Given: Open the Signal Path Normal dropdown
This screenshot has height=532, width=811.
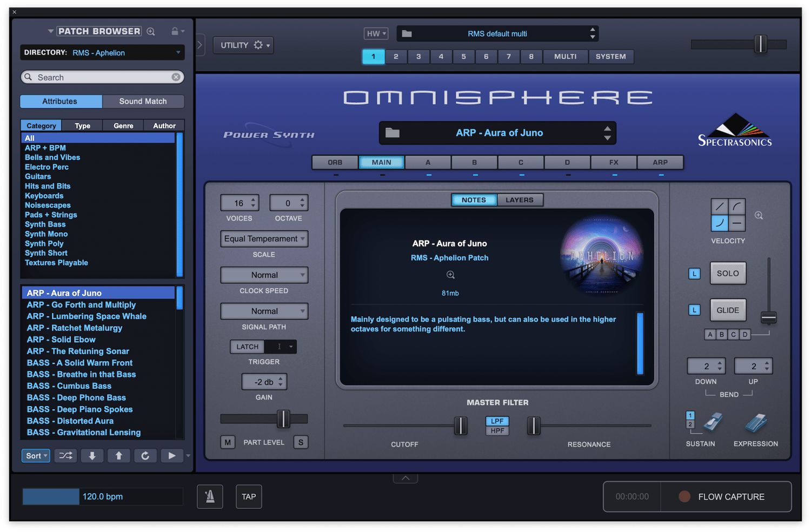Looking at the screenshot, I should pyautogui.click(x=264, y=311).
